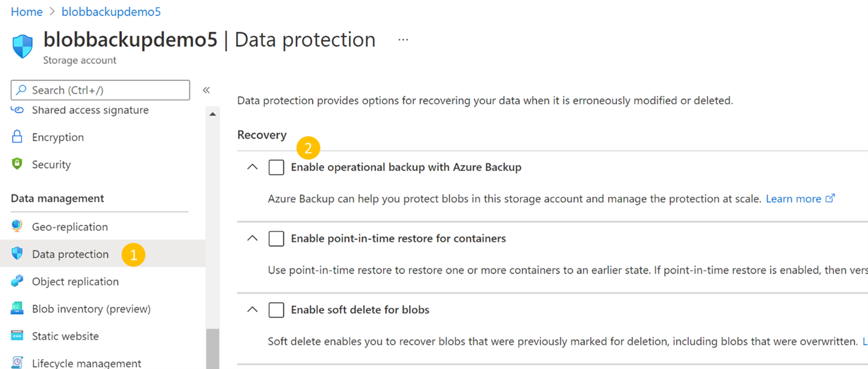
Task: Open the Security section via its shield icon
Action: tap(17, 165)
